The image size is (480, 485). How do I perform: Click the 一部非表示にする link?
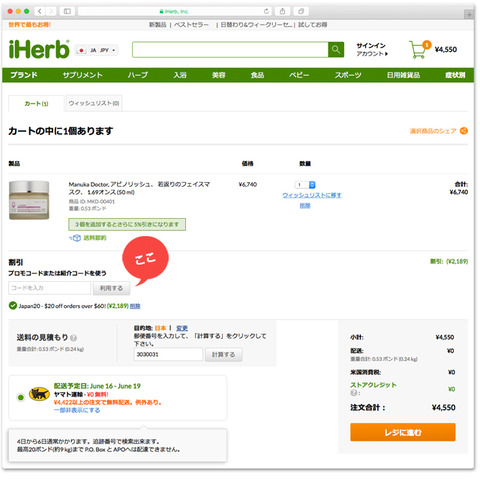point(77,410)
